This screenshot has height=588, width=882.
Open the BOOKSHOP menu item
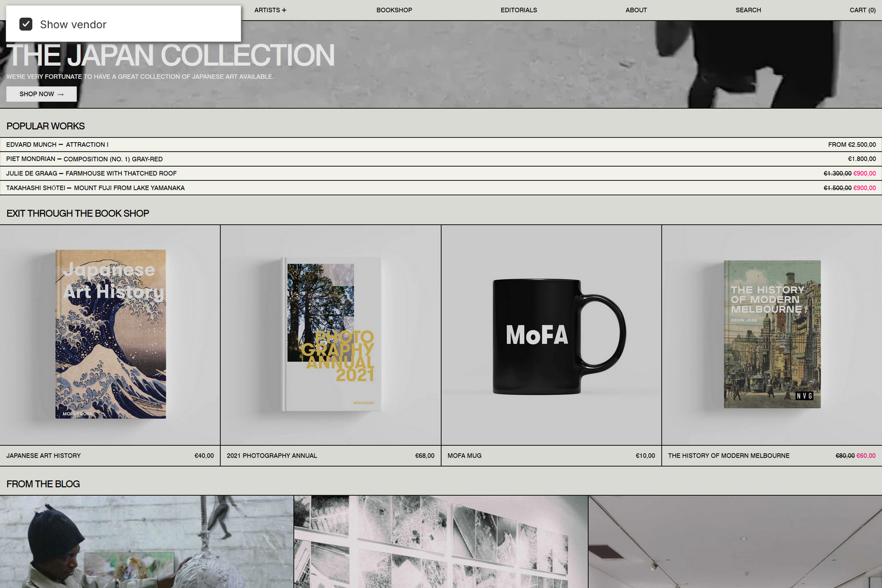(x=394, y=10)
